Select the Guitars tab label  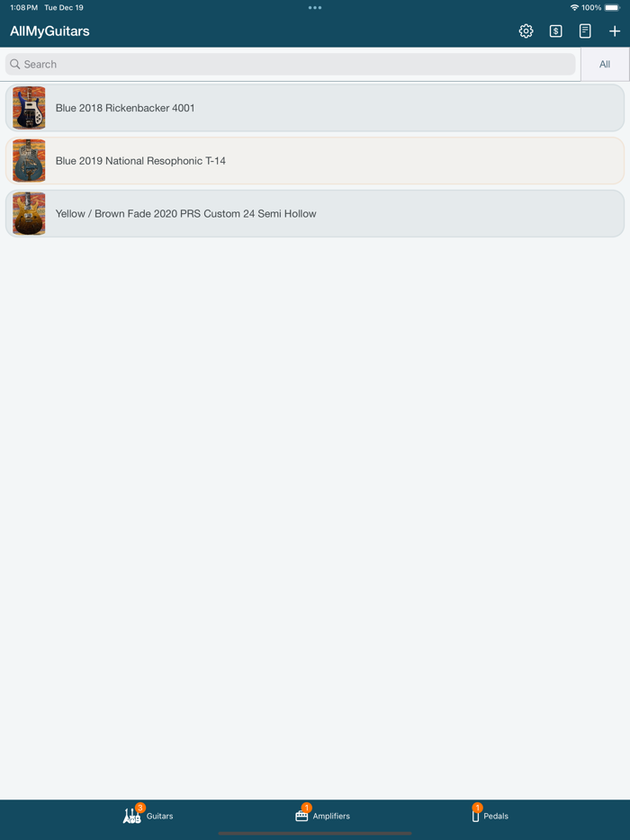160,816
